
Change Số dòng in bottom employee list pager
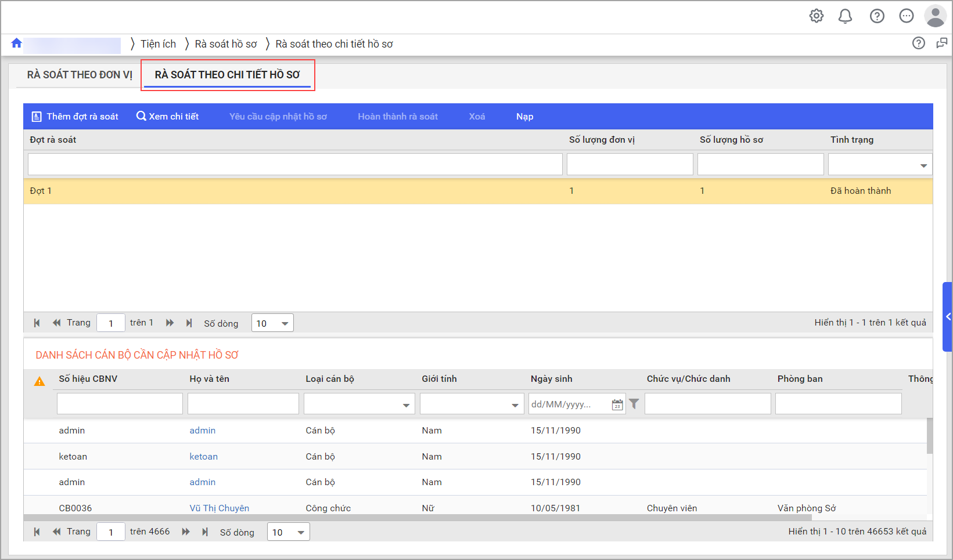pyautogui.click(x=288, y=532)
